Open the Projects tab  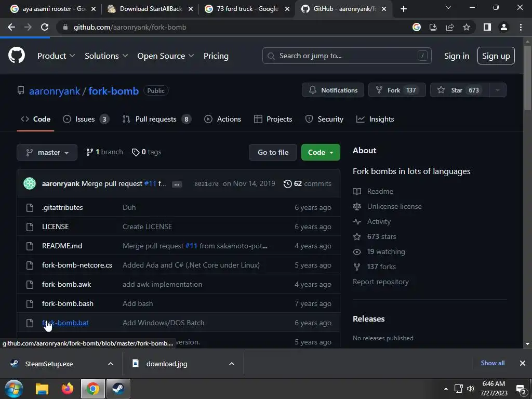pos(273,119)
